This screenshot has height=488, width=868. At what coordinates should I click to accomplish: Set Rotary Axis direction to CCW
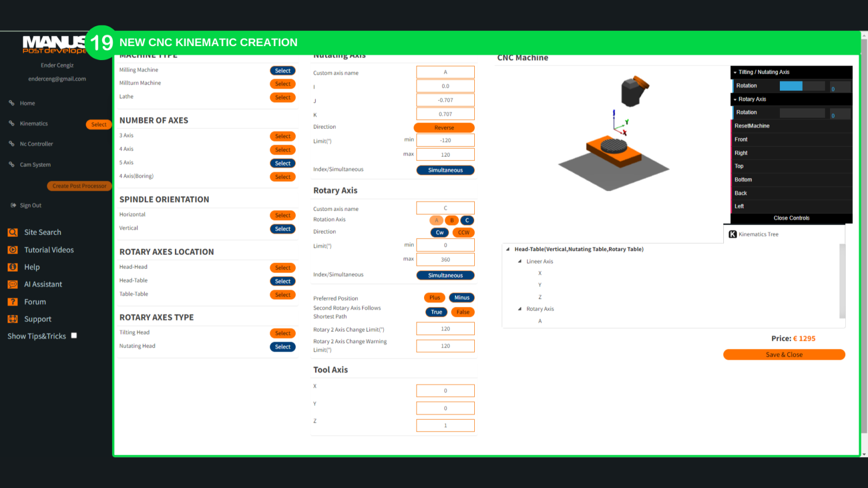point(463,233)
